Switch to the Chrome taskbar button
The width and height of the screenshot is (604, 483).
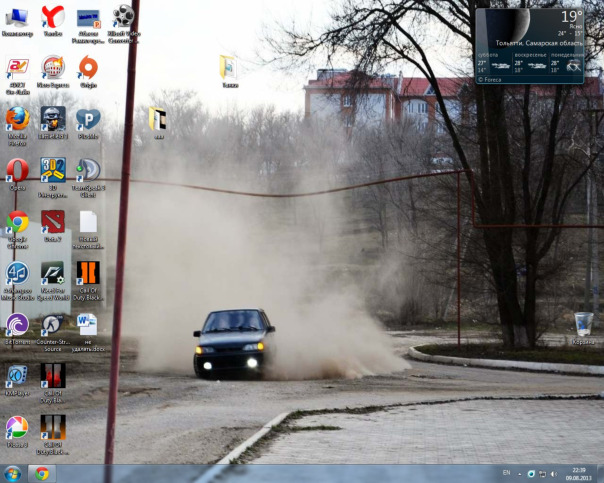click(x=42, y=473)
